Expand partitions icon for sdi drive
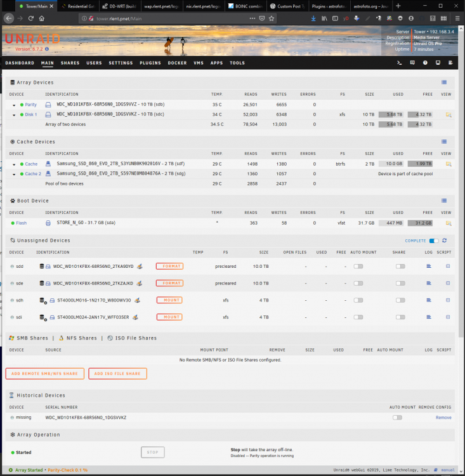 pos(43,317)
